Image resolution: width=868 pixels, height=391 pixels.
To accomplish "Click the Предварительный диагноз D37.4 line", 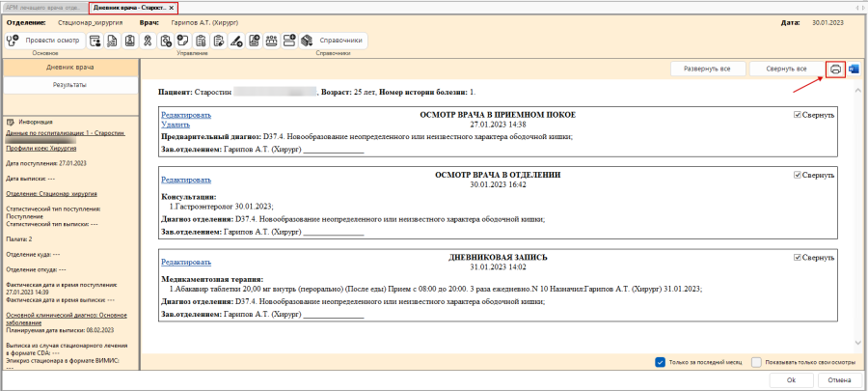I will (367, 137).
